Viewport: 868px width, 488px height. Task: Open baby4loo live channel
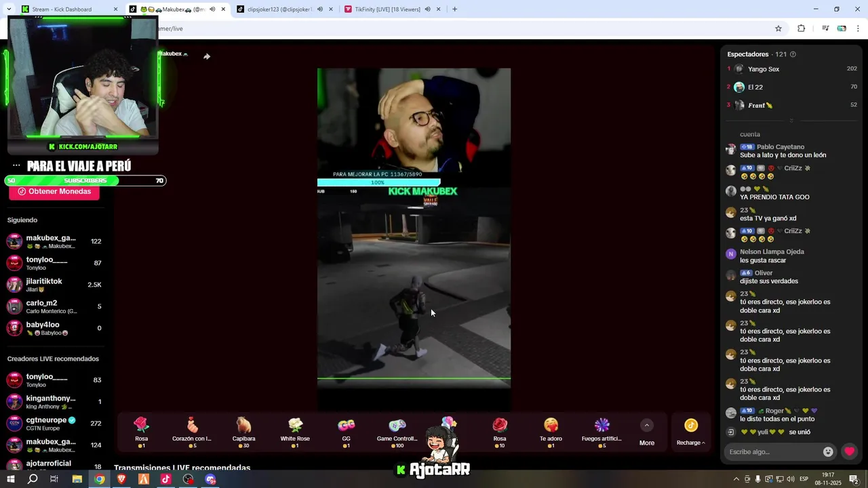coord(54,328)
